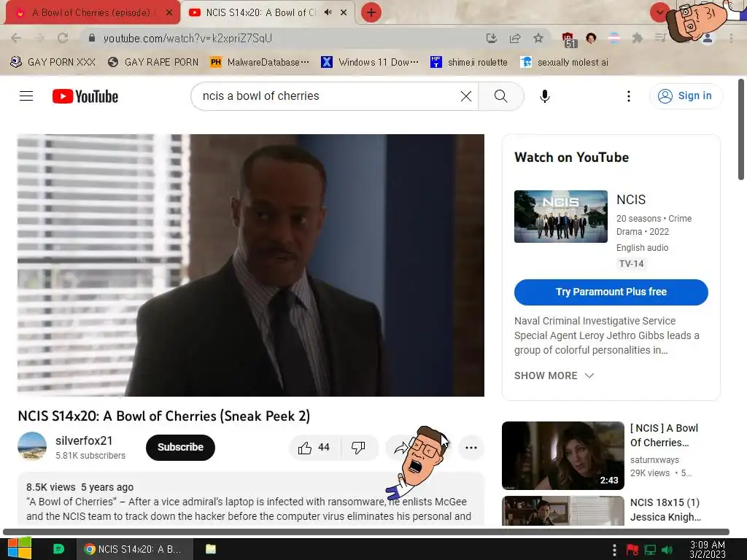This screenshot has height=560, width=747.
Task: Reload the page
Action: [x=63, y=38]
